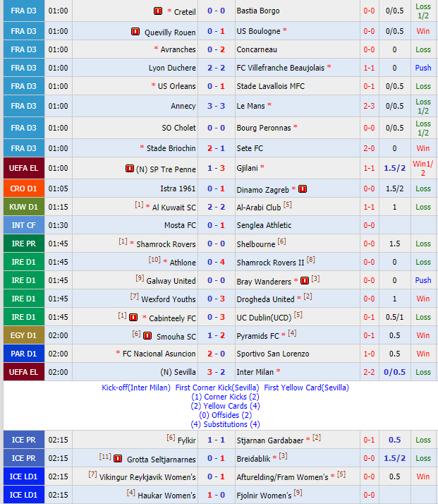Screen dimensions: 438x504
Task: Select the UEFA EL label on SP Tre Penne row
Action: [24, 168]
